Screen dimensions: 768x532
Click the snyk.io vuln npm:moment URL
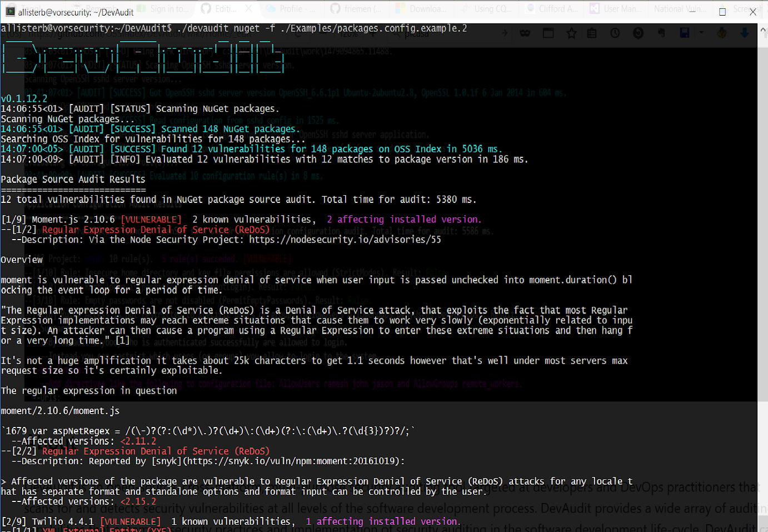pyautogui.click(x=291, y=461)
